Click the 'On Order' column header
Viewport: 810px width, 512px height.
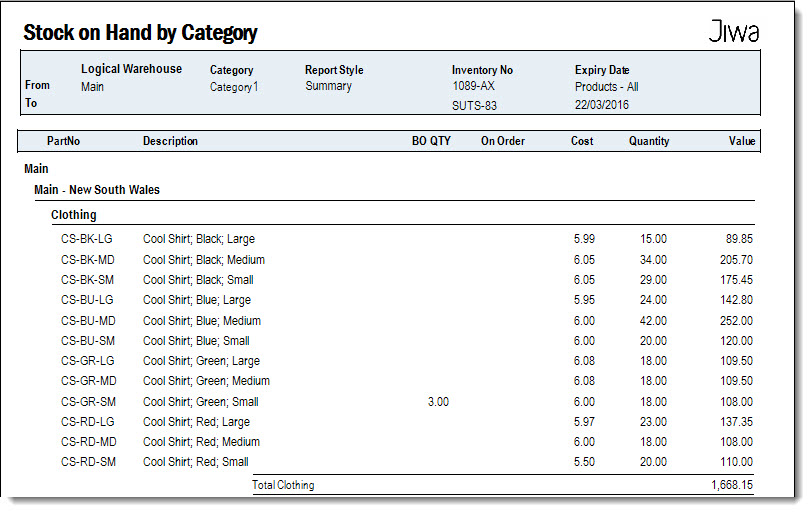click(502, 141)
